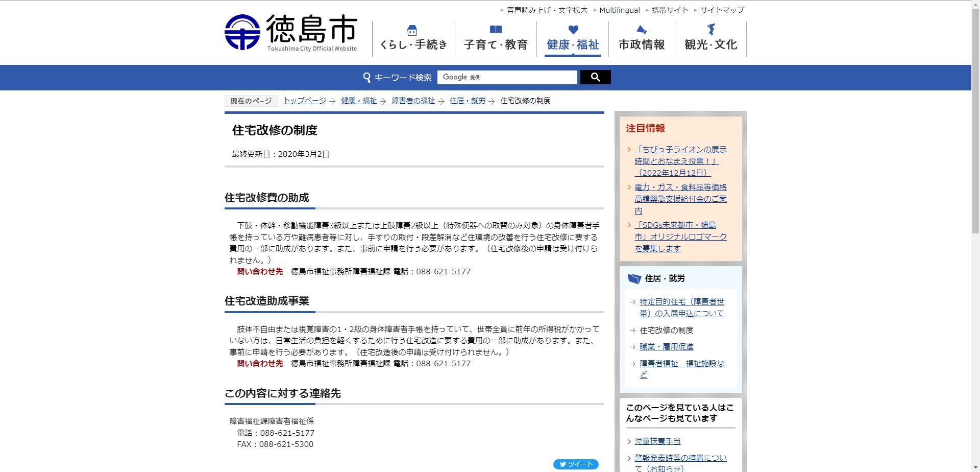Click the Google keyword search field
Viewport: 980px width, 472px height.
(507, 77)
